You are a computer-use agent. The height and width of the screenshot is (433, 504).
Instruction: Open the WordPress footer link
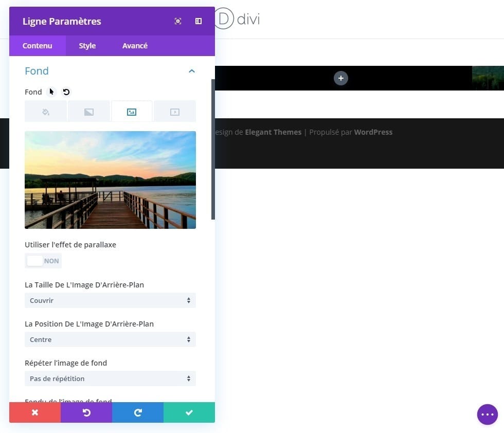(x=373, y=132)
